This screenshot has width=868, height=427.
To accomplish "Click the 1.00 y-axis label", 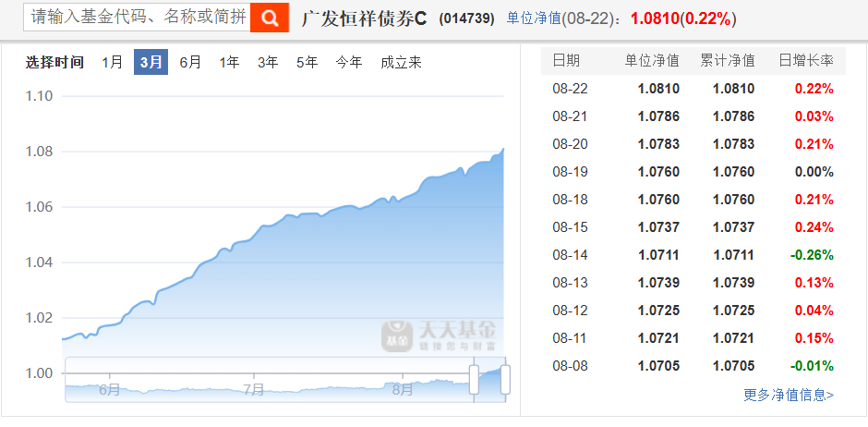I will pos(40,372).
